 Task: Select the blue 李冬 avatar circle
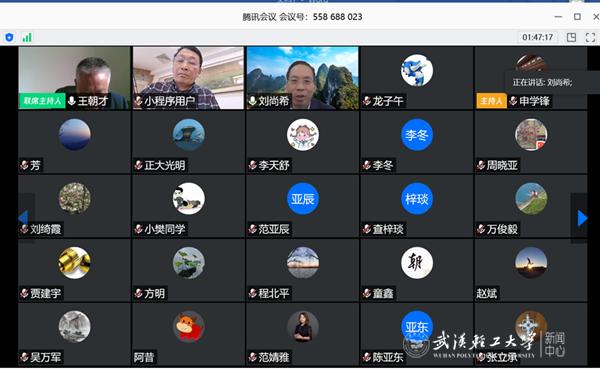click(417, 135)
